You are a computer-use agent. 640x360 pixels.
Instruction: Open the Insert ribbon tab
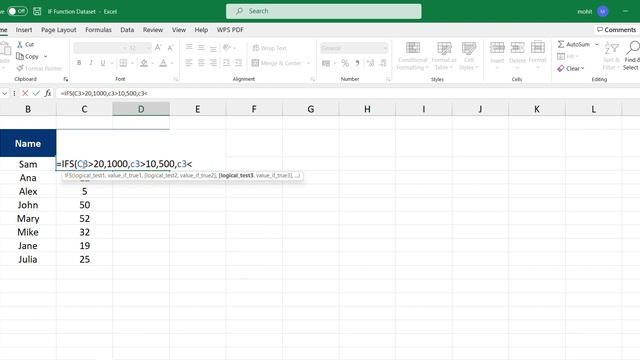[x=24, y=30]
